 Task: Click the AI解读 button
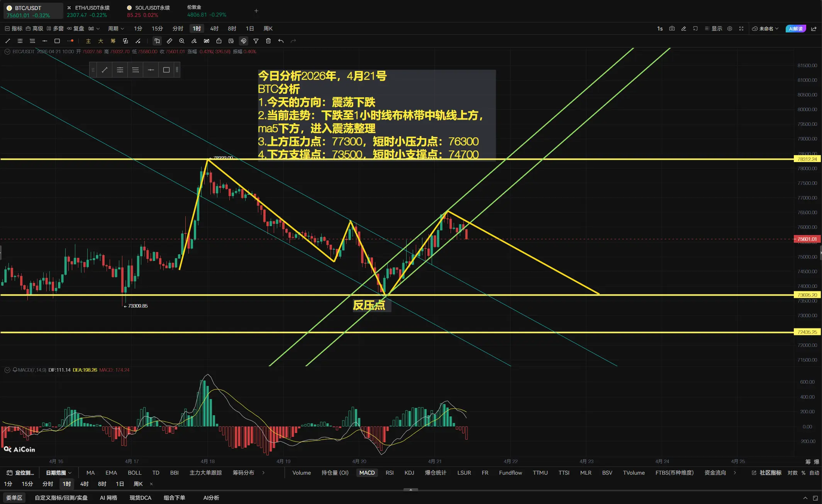tap(796, 29)
